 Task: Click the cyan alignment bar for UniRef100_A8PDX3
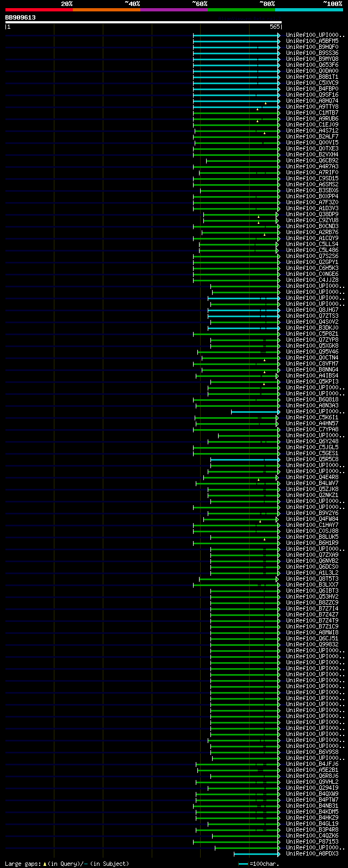(x=257, y=854)
